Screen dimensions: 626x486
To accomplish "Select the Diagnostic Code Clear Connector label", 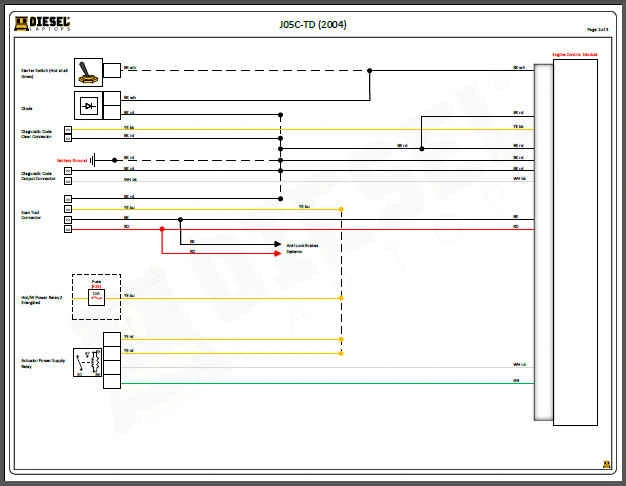I will (38, 133).
